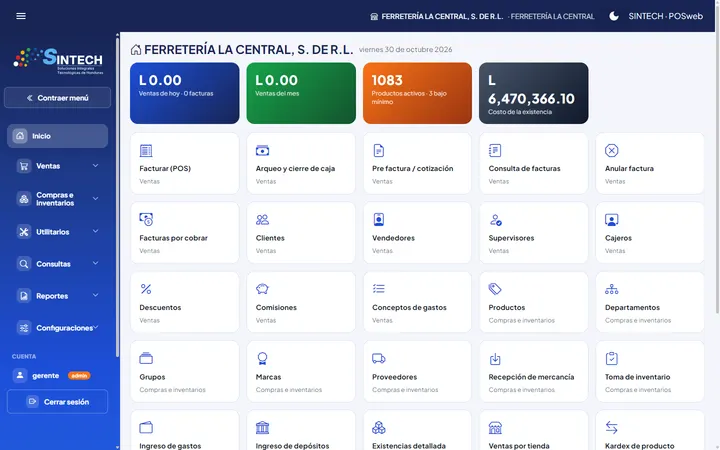Expand the Utilitarios chevron
This screenshot has width=720, height=450.
[x=95, y=231]
